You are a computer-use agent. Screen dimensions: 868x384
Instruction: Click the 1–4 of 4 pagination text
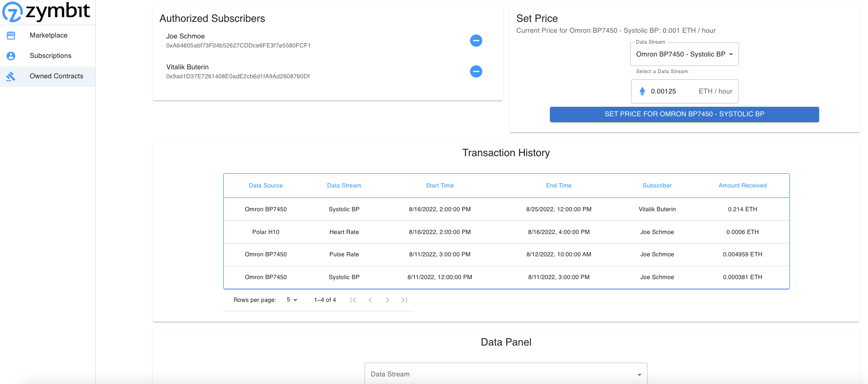[325, 300]
